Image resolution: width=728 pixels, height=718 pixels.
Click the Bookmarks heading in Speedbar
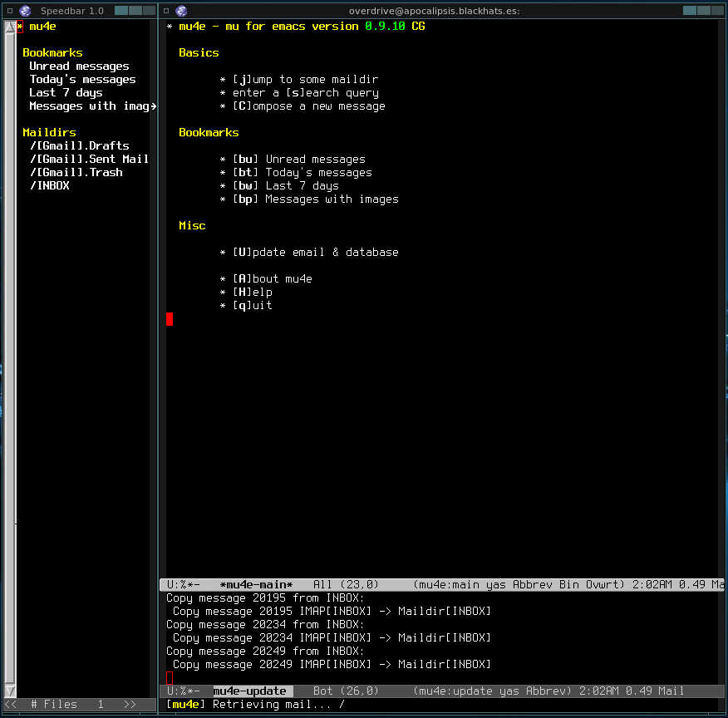click(52, 53)
